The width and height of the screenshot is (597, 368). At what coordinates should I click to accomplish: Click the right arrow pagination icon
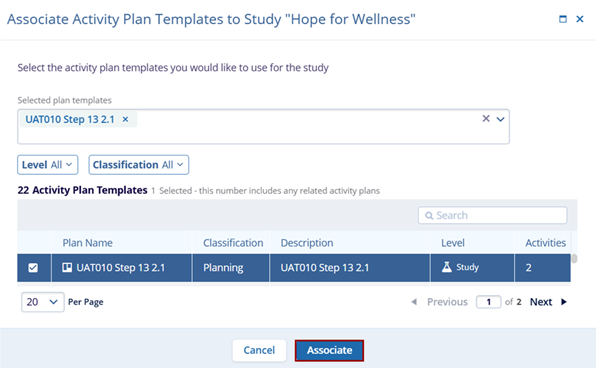[x=564, y=302]
